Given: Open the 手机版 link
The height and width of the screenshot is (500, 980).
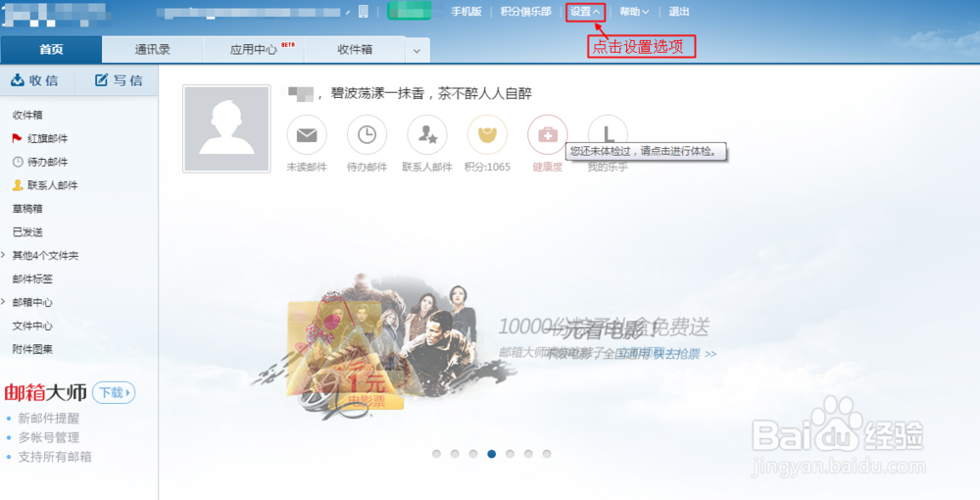Looking at the screenshot, I should tap(466, 11).
